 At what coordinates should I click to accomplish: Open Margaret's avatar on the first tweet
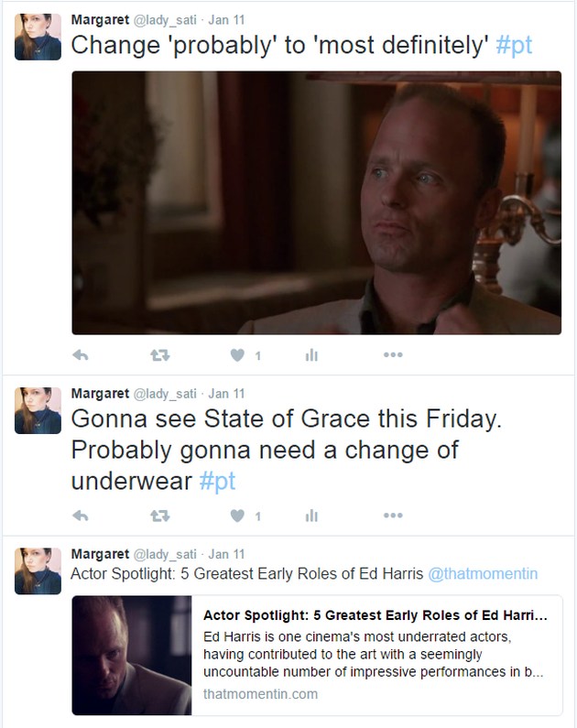coord(38,38)
